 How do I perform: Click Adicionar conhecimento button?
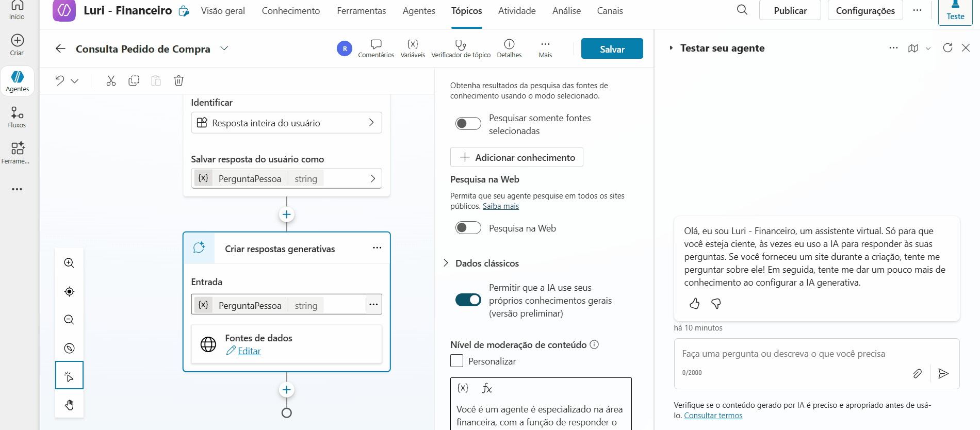pos(517,157)
